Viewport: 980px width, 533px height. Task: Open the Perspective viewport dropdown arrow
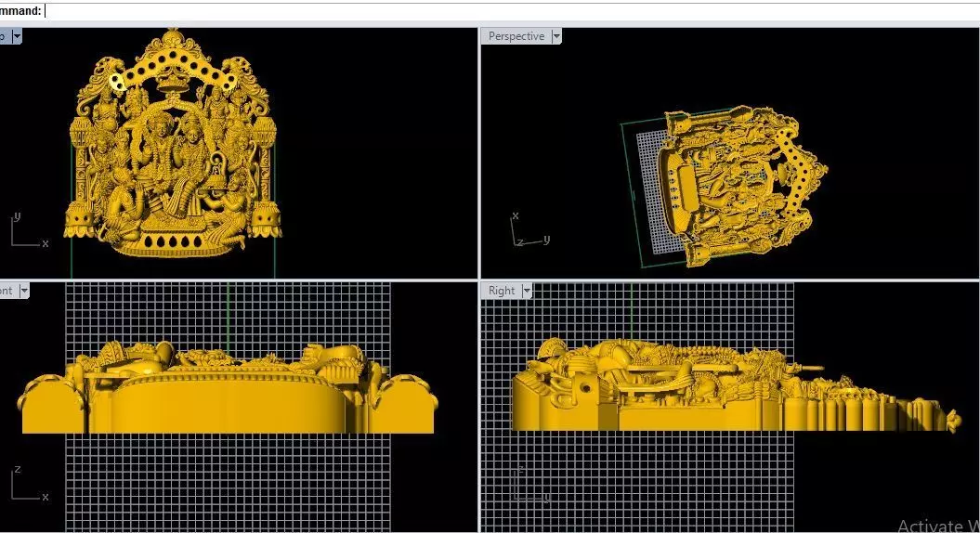[556, 36]
